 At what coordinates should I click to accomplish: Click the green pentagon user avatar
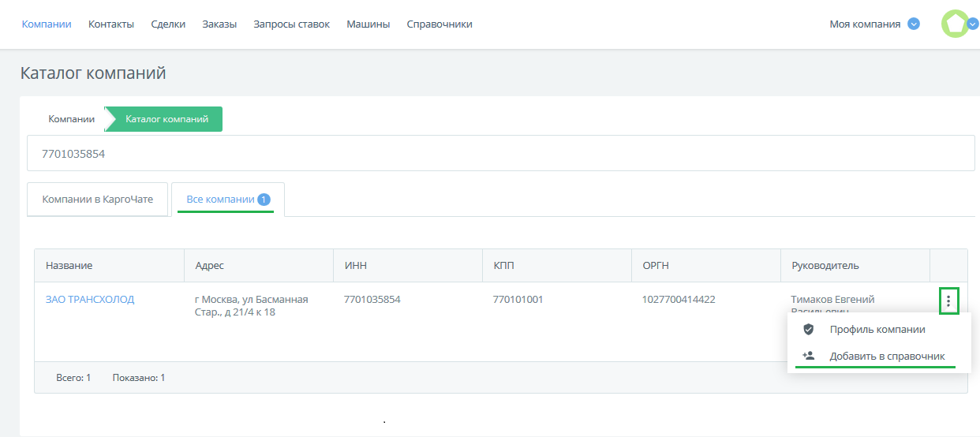tap(955, 24)
